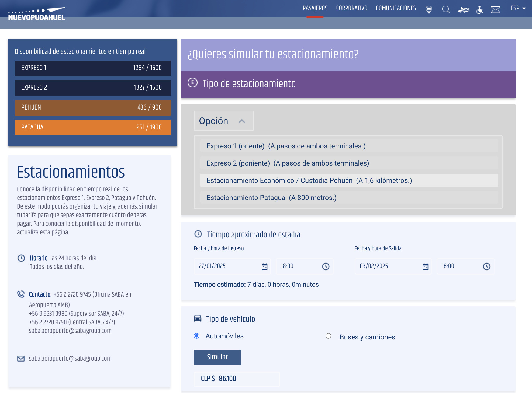Open the departure date calendar icon
This screenshot has width=532, height=393.
click(x=425, y=266)
